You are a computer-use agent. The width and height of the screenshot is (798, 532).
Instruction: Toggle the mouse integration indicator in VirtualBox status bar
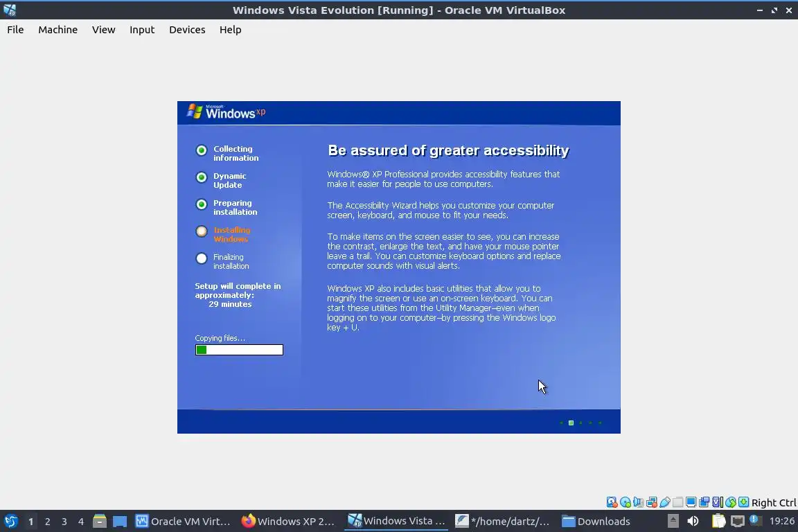point(731,502)
